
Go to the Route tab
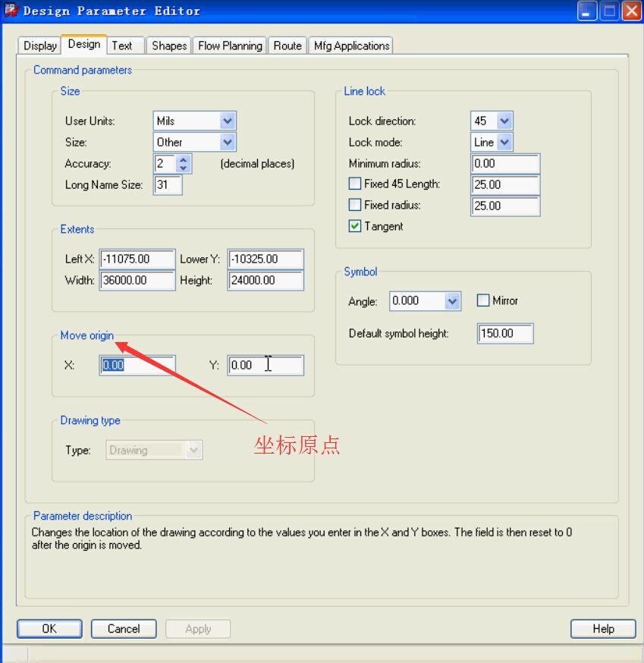(x=287, y=46)
